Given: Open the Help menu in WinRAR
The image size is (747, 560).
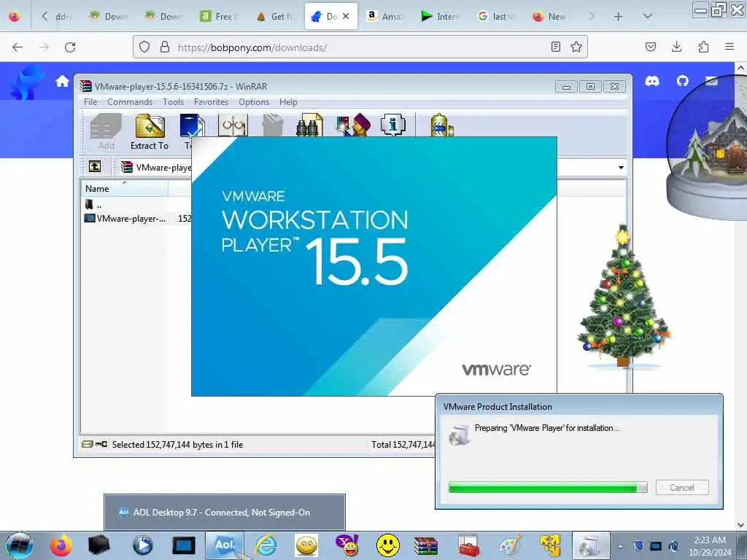Looking at the screenshot, I should click(x=288, y=102).
